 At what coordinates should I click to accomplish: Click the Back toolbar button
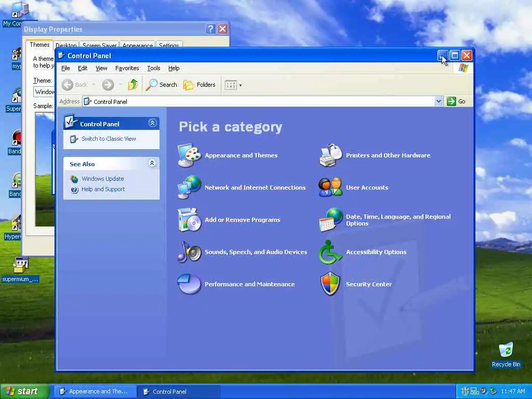[75, 85]
